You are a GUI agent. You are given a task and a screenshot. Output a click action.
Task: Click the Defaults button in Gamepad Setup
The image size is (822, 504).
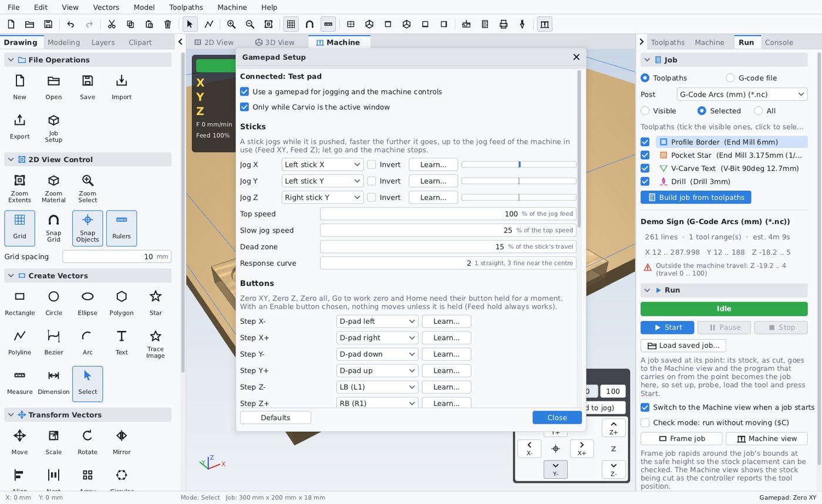[x=275, y=417]
